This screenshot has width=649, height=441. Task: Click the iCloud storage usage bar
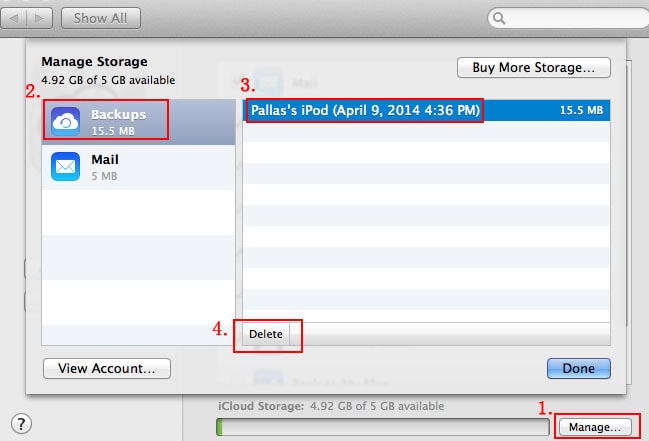(x=383, y=427)
